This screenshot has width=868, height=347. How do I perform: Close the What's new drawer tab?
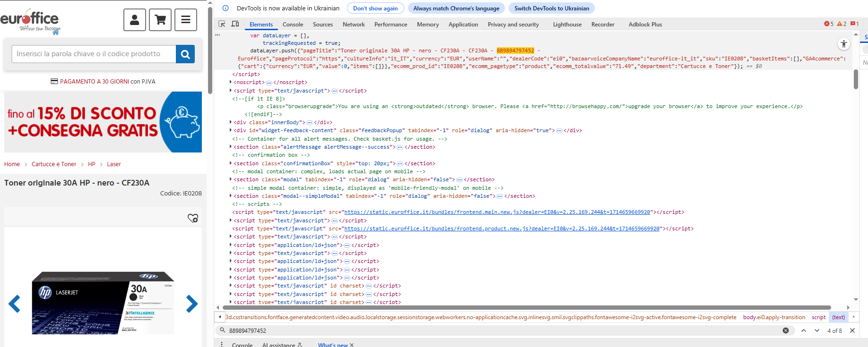point(351,345)
